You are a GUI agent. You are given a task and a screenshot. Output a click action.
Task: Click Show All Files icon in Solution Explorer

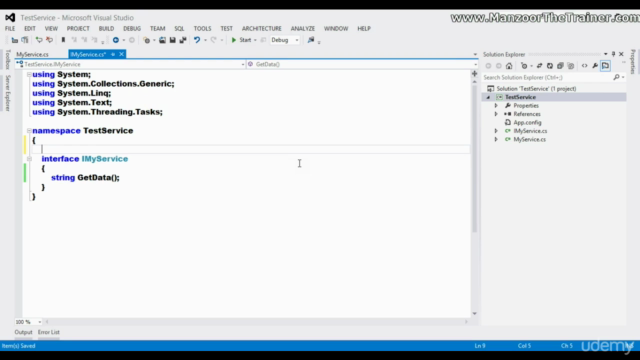point(571,66)
